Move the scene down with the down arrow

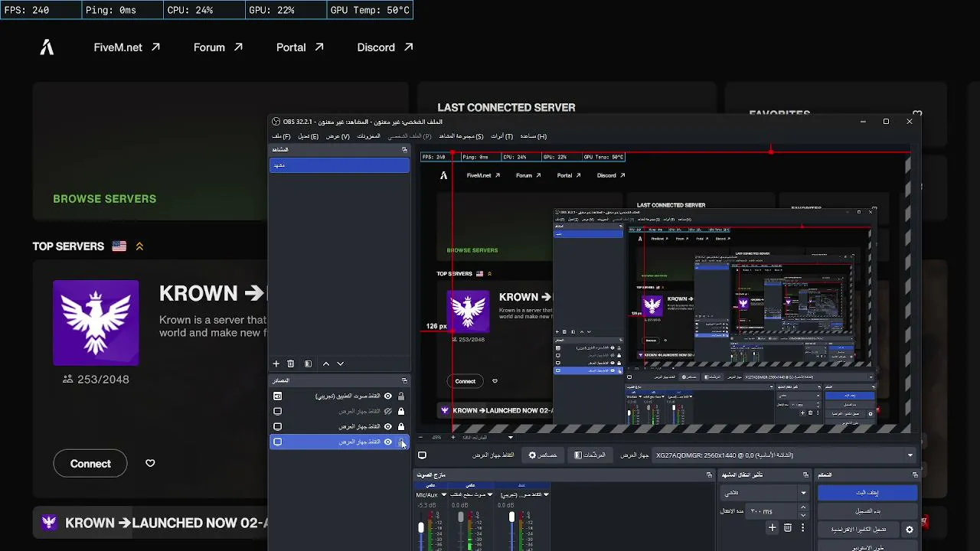341,364
